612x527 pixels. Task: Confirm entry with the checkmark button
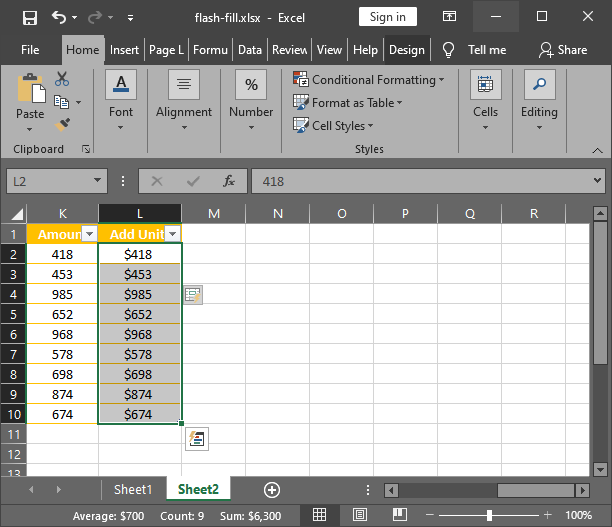193,181
